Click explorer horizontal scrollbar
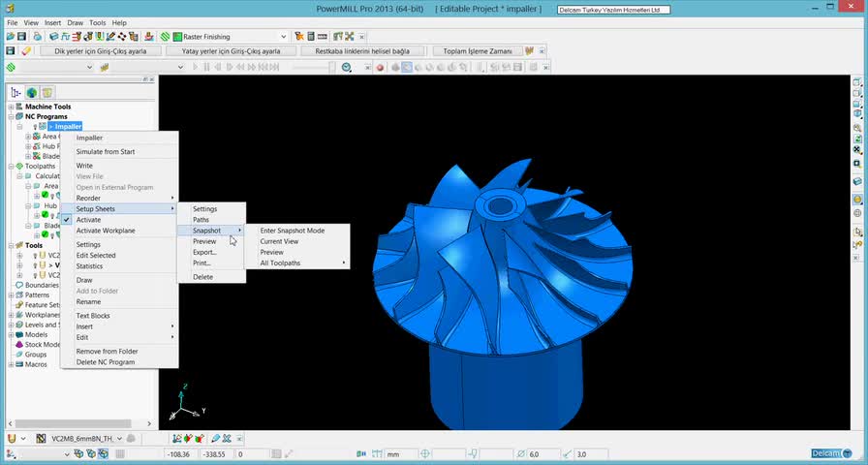 72,423
